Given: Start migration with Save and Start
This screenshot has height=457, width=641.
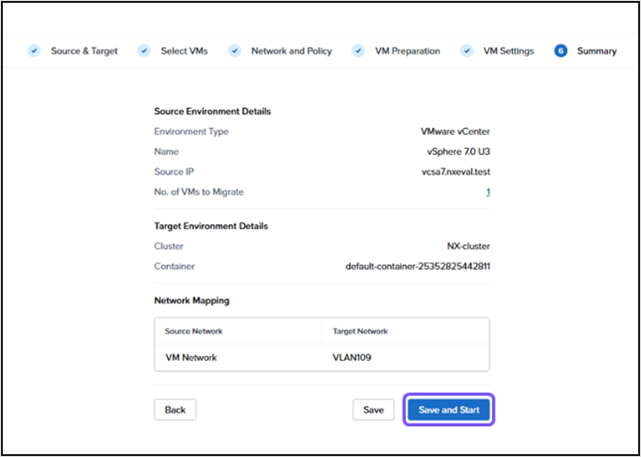Looking at the screenshot, I should point(449,410).
